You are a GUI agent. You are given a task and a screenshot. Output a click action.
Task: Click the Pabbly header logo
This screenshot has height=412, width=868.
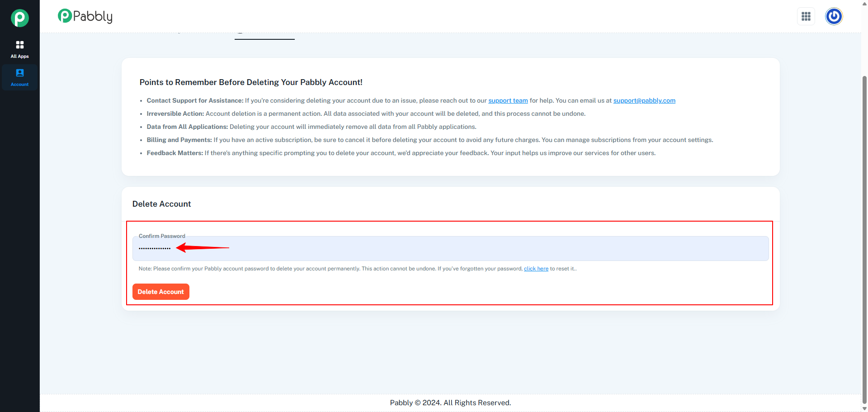pos(85,16)
